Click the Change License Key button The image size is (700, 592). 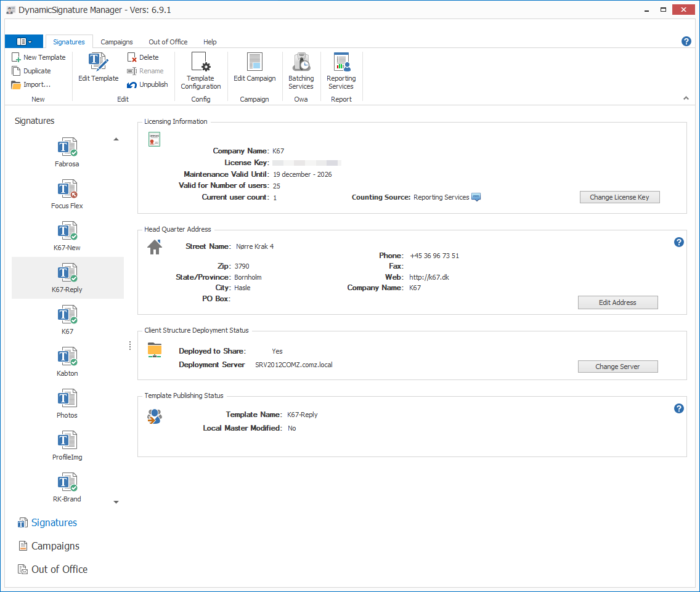coord(619,197)
